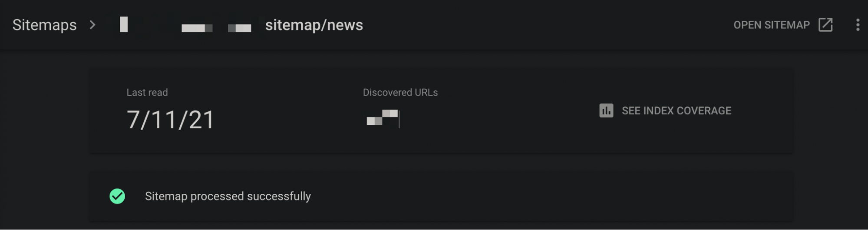Click the bar chart index coverage icon

(606, 110)
